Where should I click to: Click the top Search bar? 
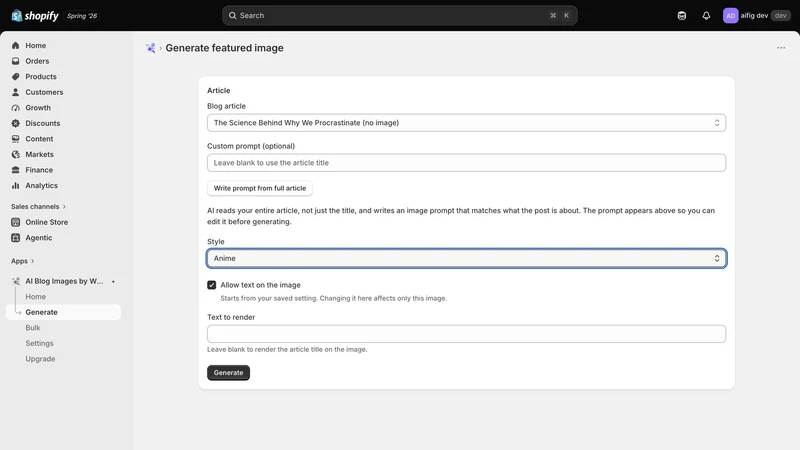click(399, 16)
